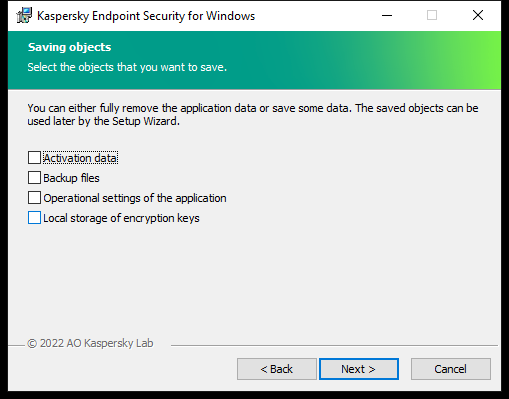The height and width of the screenshot is (399, 509).
Task: Enable the Activation data checkbox
Action: pos(34,158)
